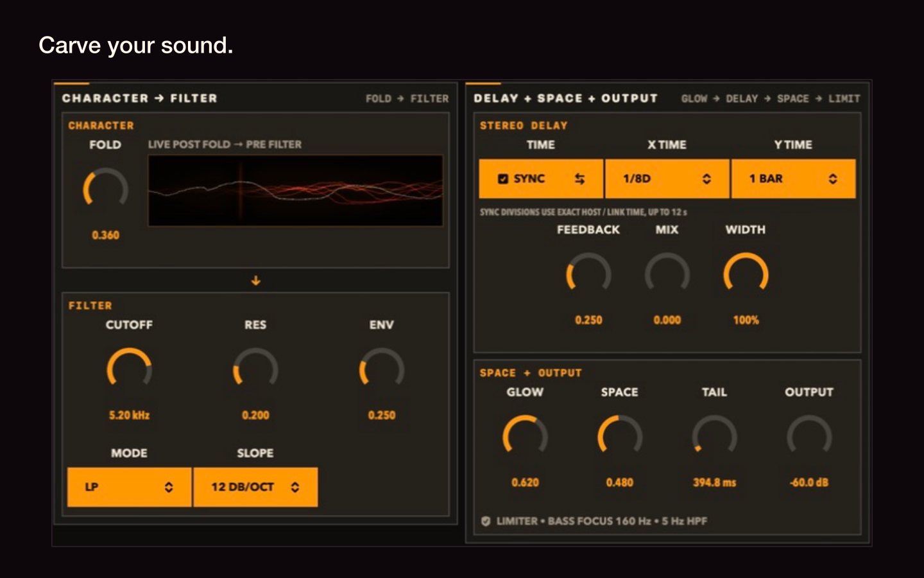Click the RES value 0.200
The image size is (924, 578).
click(255, 415)
